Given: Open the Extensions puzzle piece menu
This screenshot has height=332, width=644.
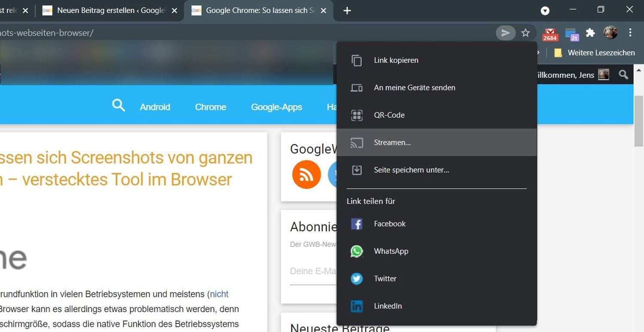Looking at the screenshot, I should coord(591,33).
